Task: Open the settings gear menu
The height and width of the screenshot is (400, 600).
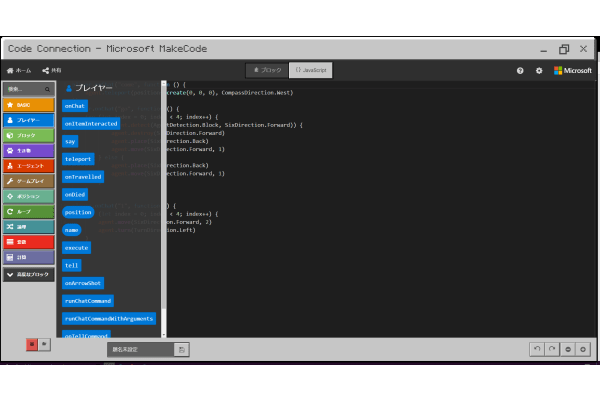Action: pos(539,70)
